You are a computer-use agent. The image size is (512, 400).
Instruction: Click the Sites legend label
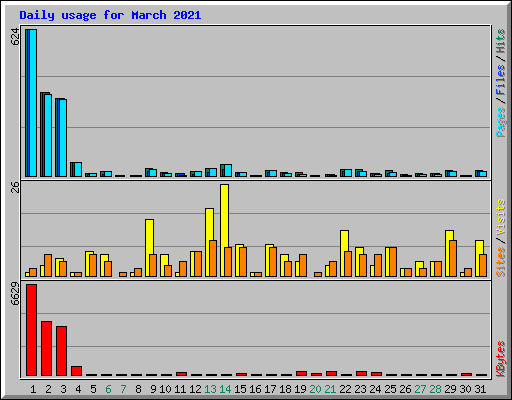tap(501, 262)
